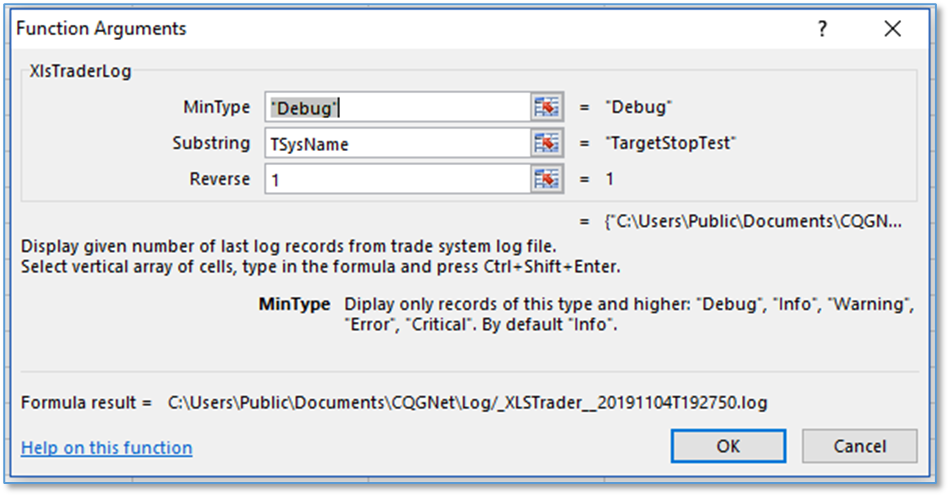Click the range picker icon for Reverse
This screenshot has height=496, width=950.
click(545, 180)
